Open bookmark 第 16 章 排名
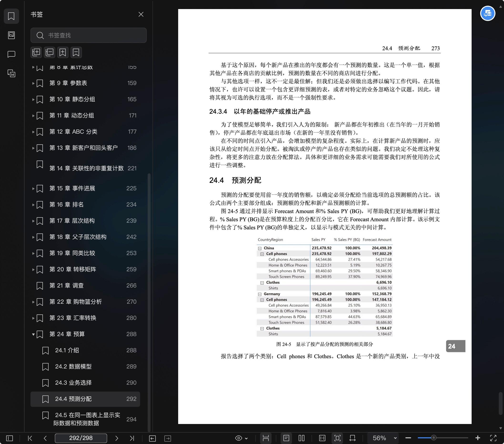Viewport: 504px width, 444px height. coord(85,205)
